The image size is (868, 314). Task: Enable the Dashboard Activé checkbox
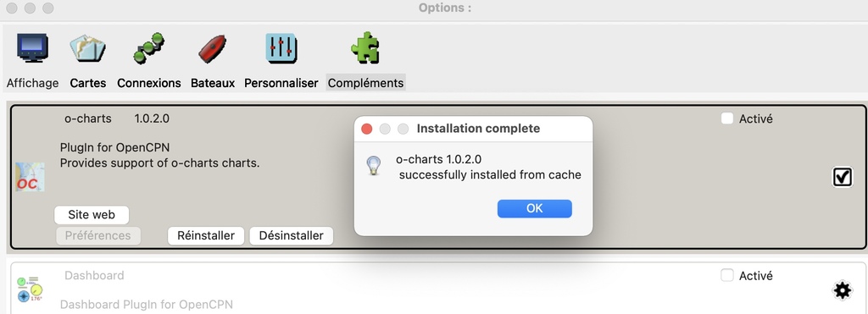click(726, 275)
